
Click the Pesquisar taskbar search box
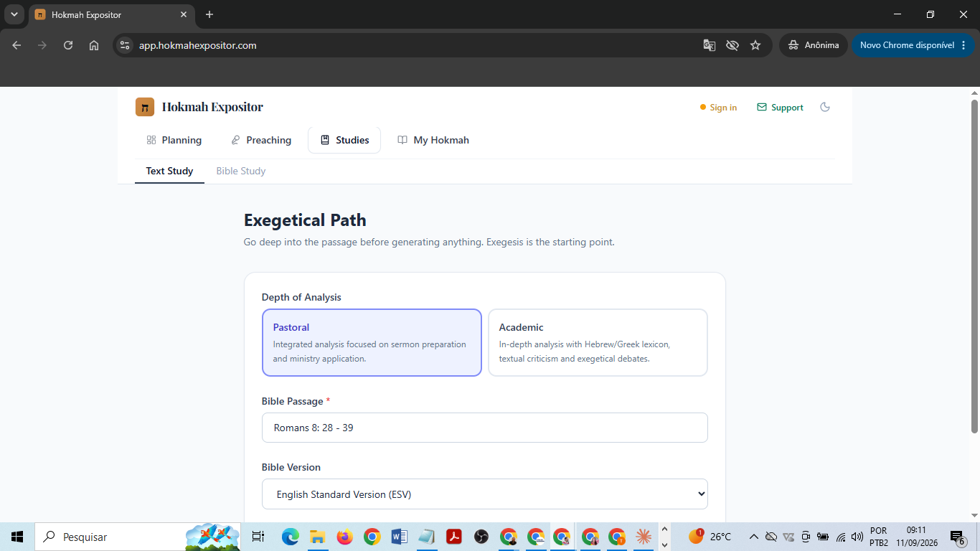tap(138, 537)
